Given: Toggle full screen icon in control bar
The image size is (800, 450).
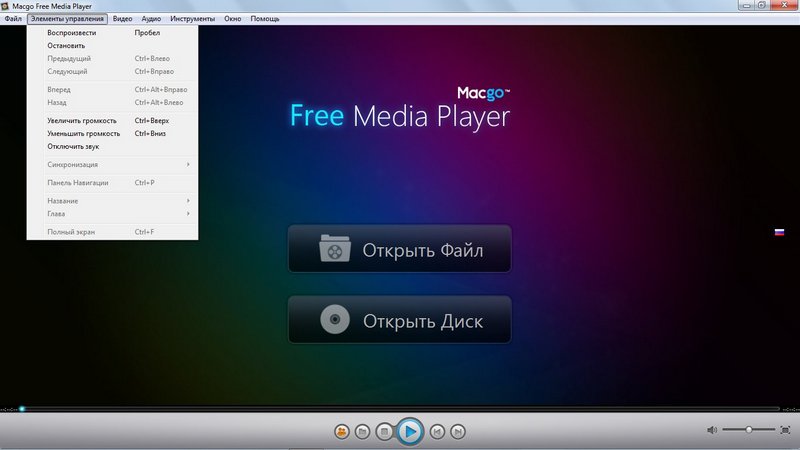Looking at the screenshot, I should pyautogui.click(x=785, y=430).
